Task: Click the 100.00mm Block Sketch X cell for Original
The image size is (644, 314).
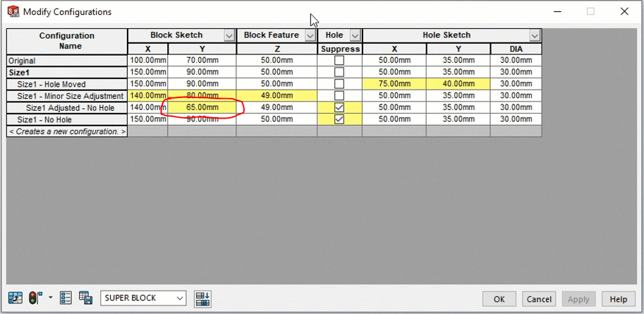Action: tap(148, 61)
